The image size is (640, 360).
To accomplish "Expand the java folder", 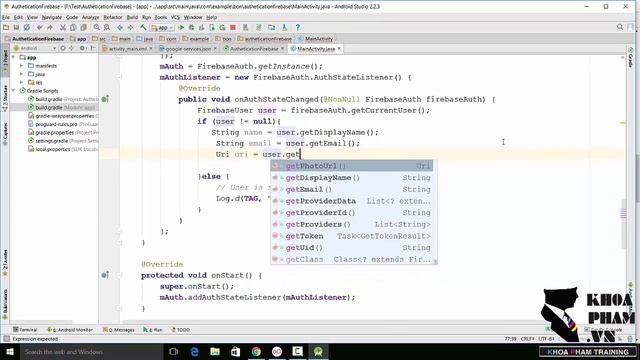I will point(22,74).
